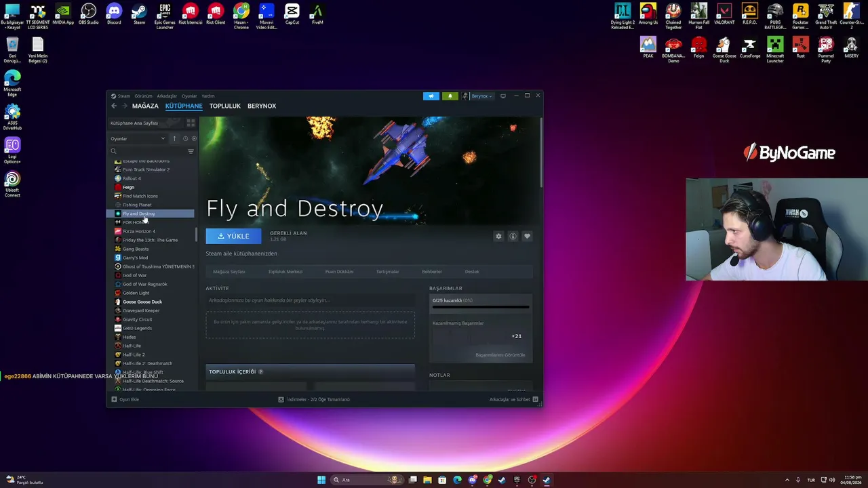
Task: Select Goose Goose Duck in library list
Action: 142,302
